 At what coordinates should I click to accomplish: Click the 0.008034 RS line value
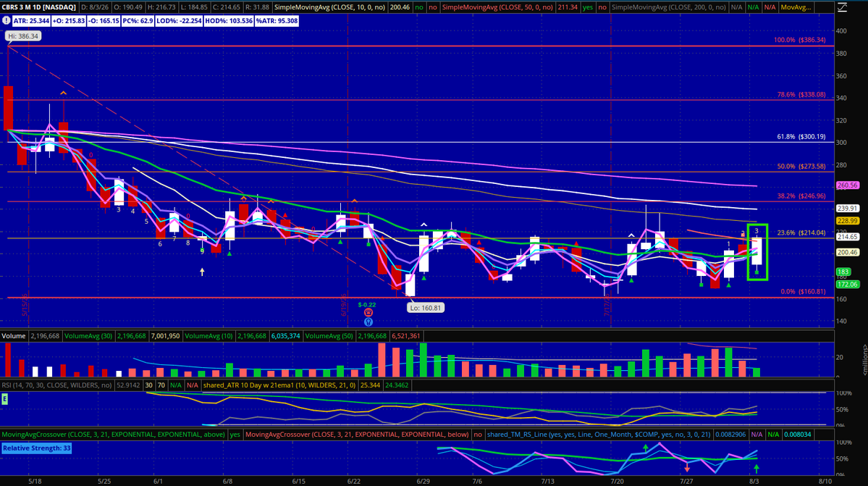(796, 435)
